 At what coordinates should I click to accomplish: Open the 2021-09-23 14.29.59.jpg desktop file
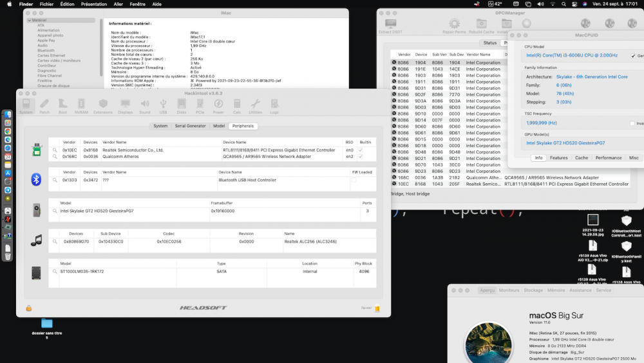click(x=593, y=225)
